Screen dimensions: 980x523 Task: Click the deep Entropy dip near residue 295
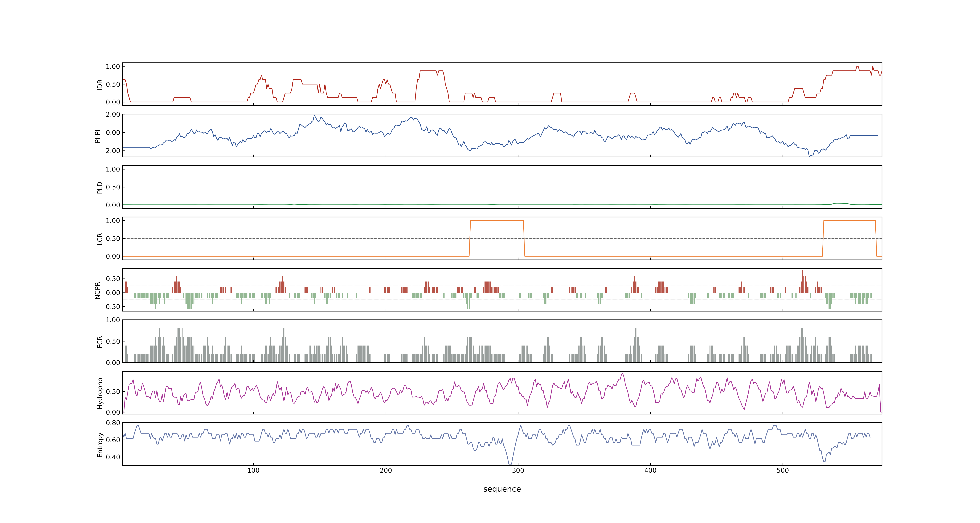510,464
